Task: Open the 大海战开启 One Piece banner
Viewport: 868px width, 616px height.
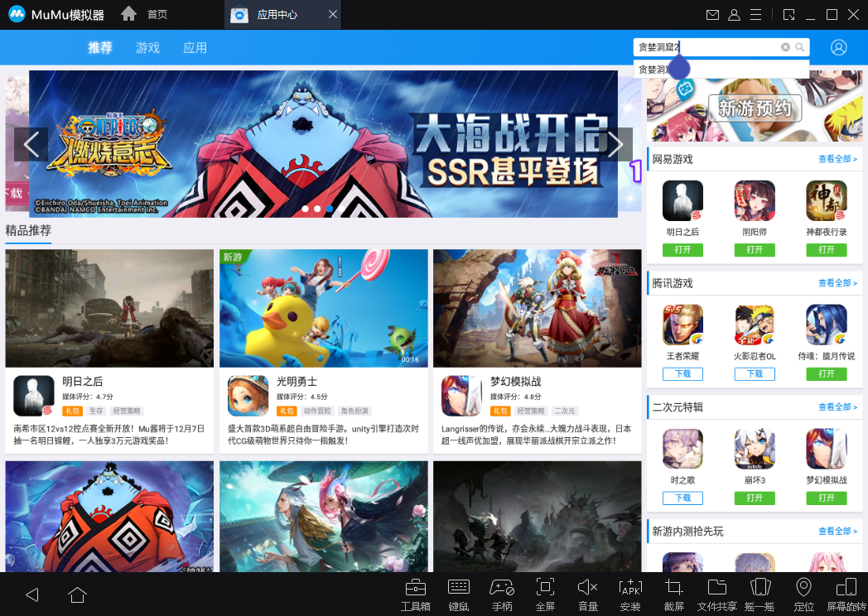Action: pos(323,144)
